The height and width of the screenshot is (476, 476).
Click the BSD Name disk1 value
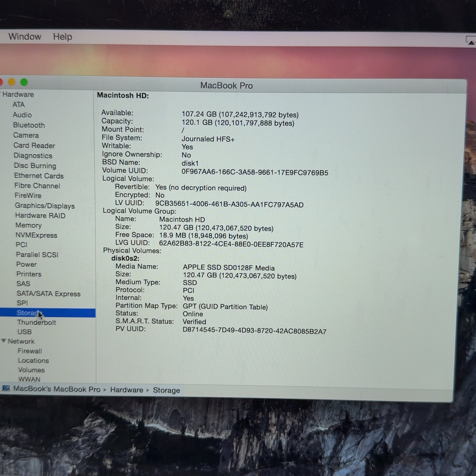coord(190,163)
